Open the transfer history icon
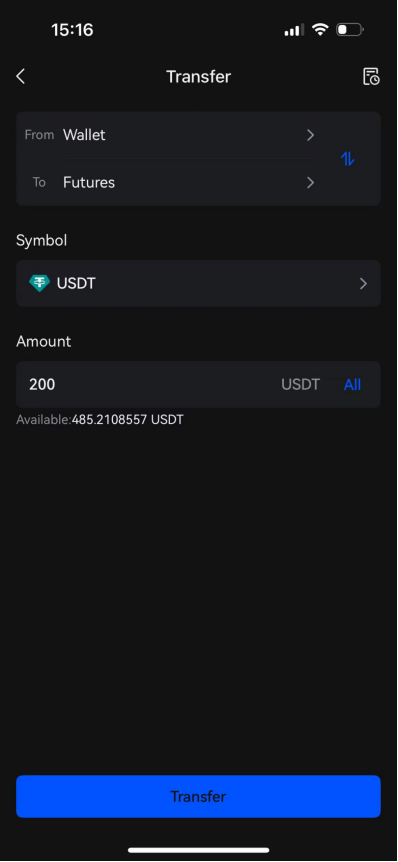398x862 pixels. [371, 76]
